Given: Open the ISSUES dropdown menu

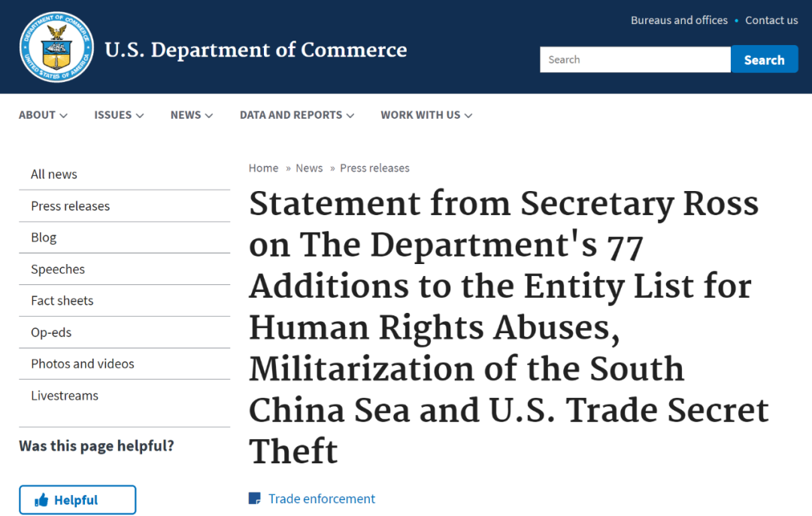Looking at the screenshot, I should [119, 115].
